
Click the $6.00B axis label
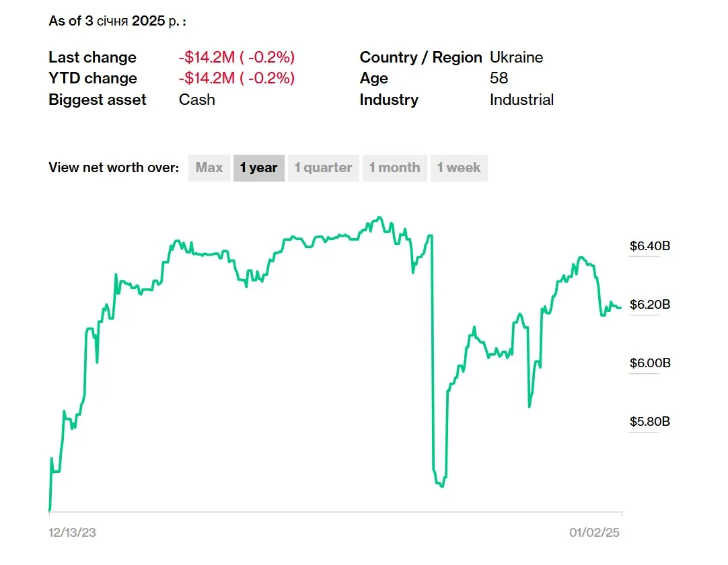pos(650,363)
